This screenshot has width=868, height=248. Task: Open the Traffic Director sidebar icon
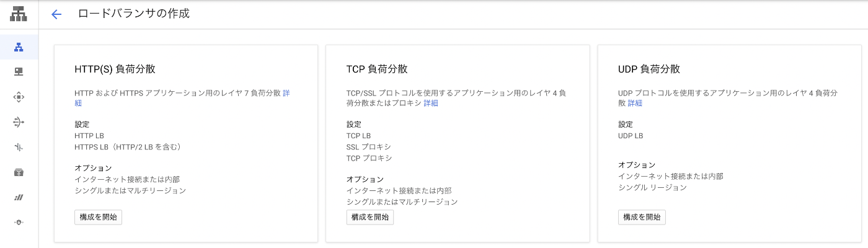[19, 148]
